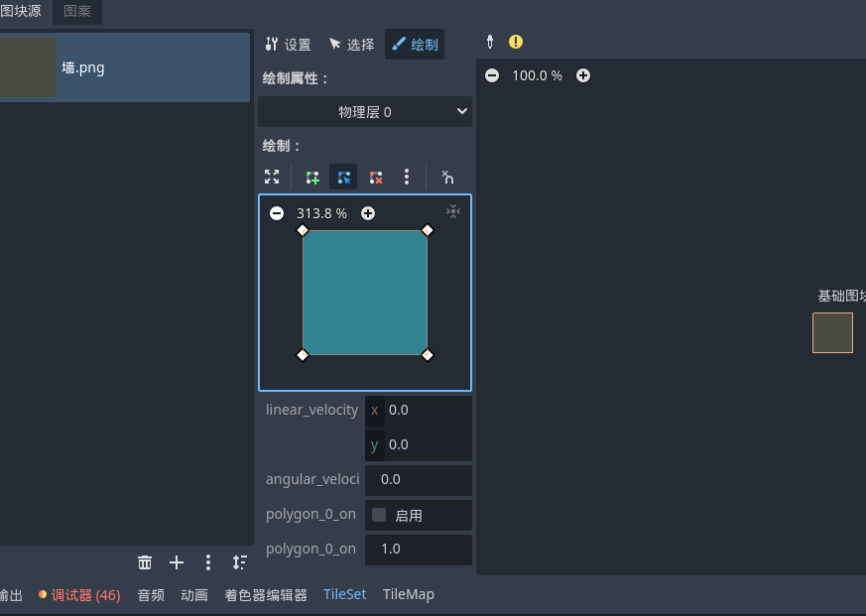866x616 pixels.
Task: Delete the selected tile source with trash icon
Action: click(x=145, y=562)
